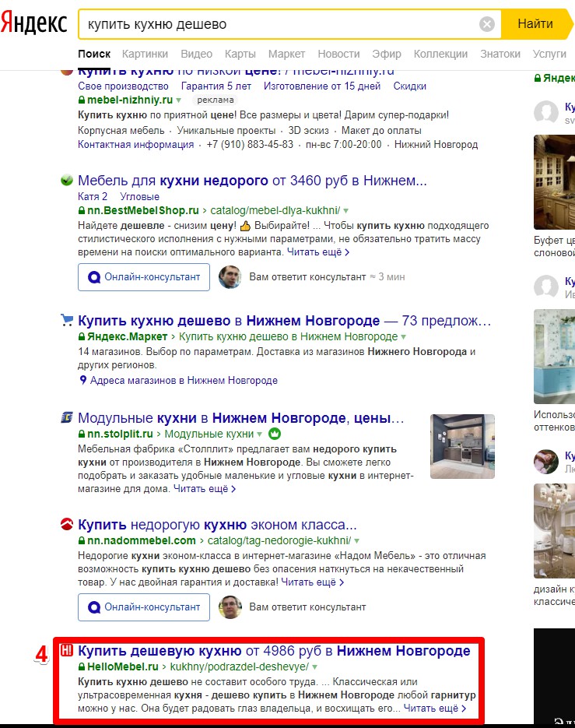Open result Купить дешевую кухню от 4986 руб
The image size is (575, 728).
[x=274, y=651]
